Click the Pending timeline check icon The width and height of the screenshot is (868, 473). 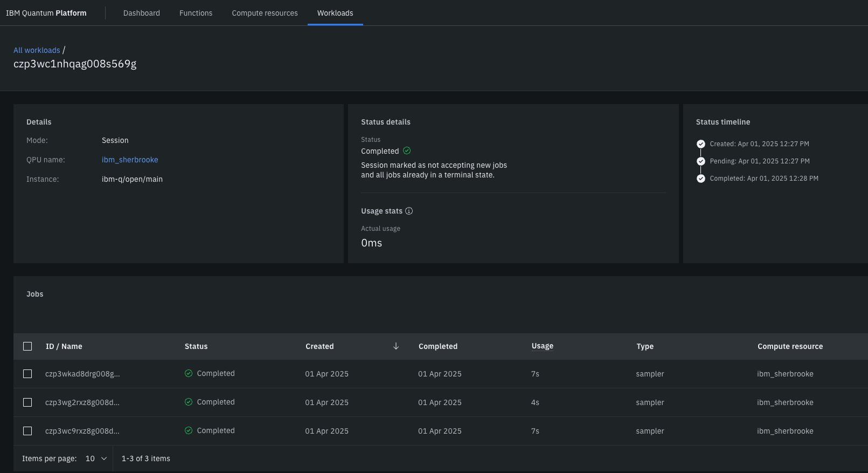[x=700, y=161]
